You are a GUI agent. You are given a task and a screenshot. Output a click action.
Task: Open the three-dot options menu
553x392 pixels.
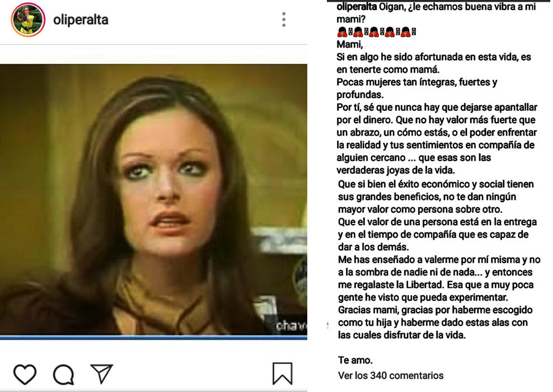point(284,20)
